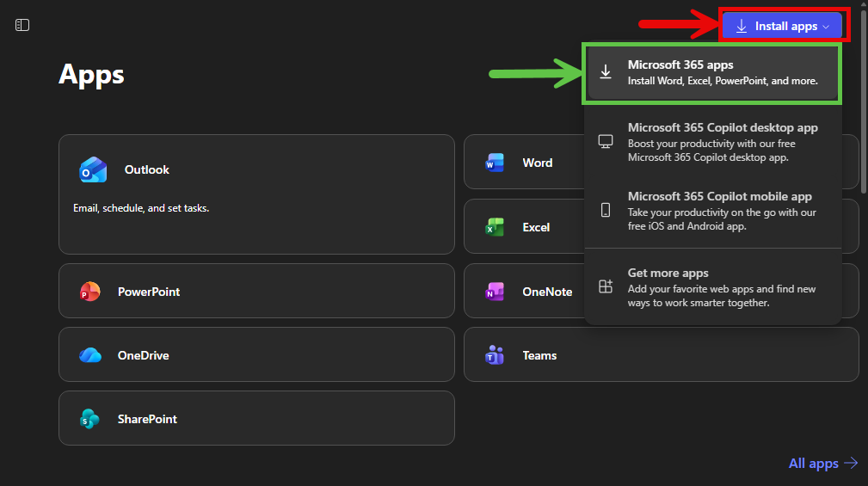The width and height of the screenshot is (868, 486).
Task: Click the Get more apps grid icon
Action: pos(606,286)
